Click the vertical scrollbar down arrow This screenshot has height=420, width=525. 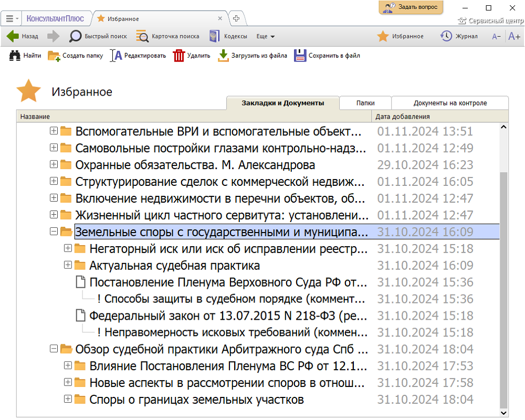(x=504, y=413)
